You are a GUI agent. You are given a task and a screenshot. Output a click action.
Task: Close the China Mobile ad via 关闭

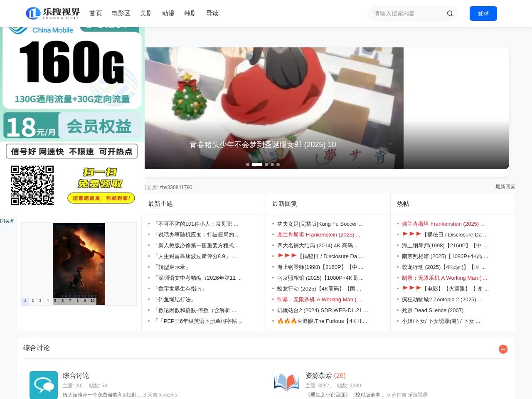point(7,221)
